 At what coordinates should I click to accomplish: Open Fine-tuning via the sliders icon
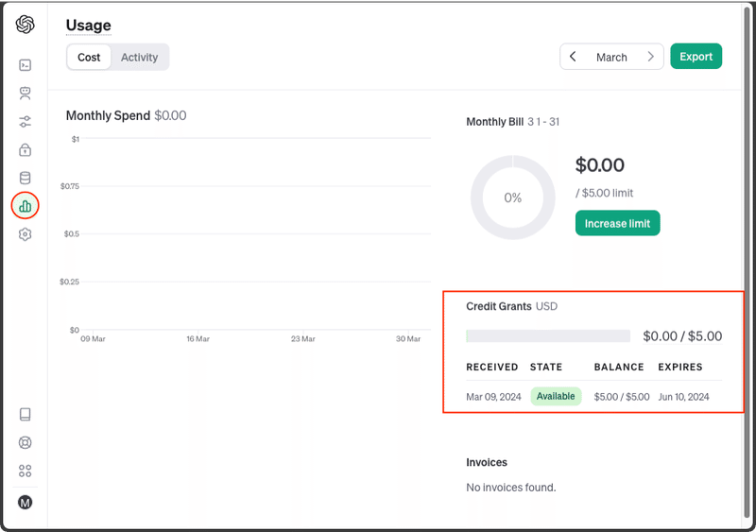point(26,121)
